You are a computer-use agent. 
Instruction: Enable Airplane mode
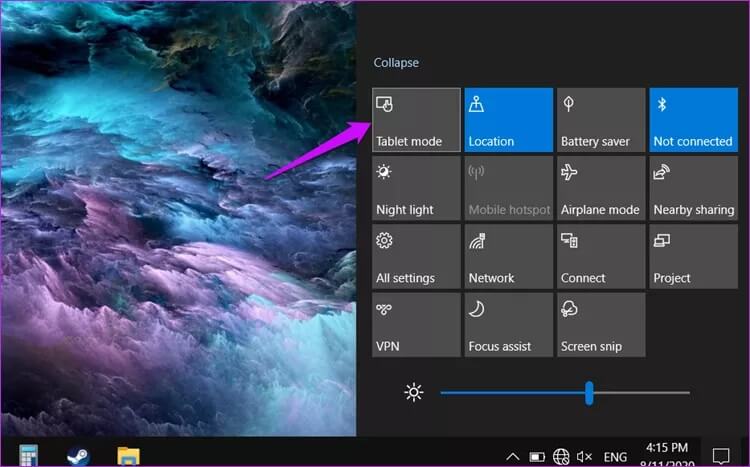(x=601, y=189)
